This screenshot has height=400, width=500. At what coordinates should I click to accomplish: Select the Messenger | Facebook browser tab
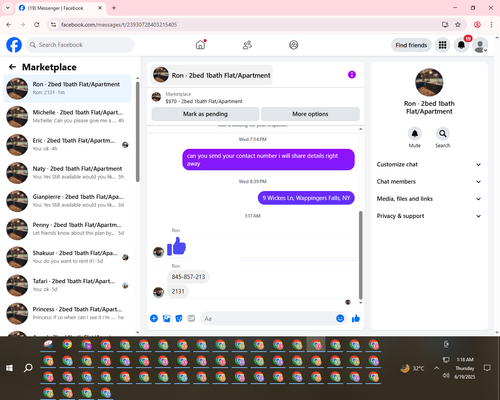click(60, 8)
